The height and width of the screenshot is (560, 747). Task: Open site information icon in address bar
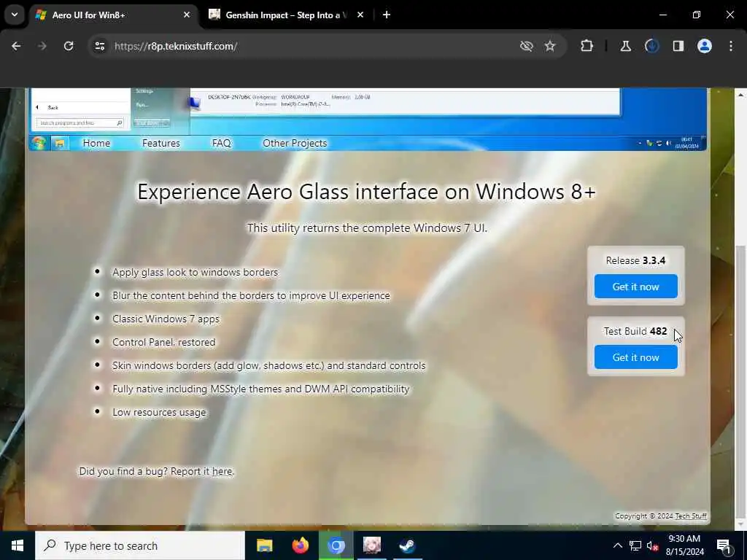coord(99,46)
